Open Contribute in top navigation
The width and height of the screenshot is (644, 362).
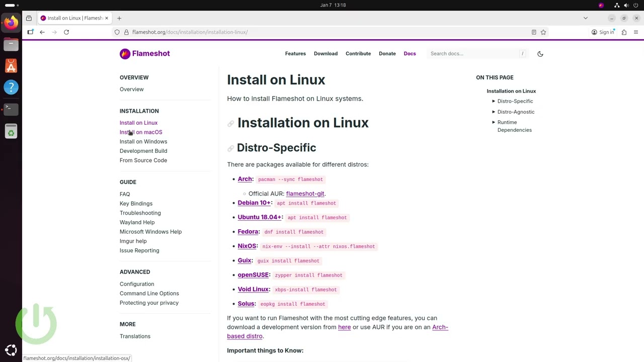358,53
